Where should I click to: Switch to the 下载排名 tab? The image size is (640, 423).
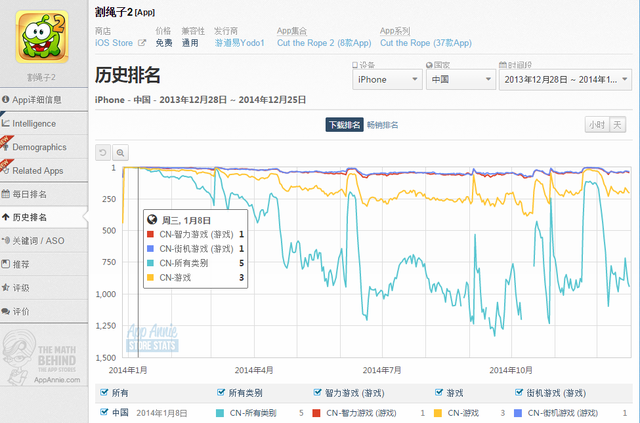(x=344, y=125)
